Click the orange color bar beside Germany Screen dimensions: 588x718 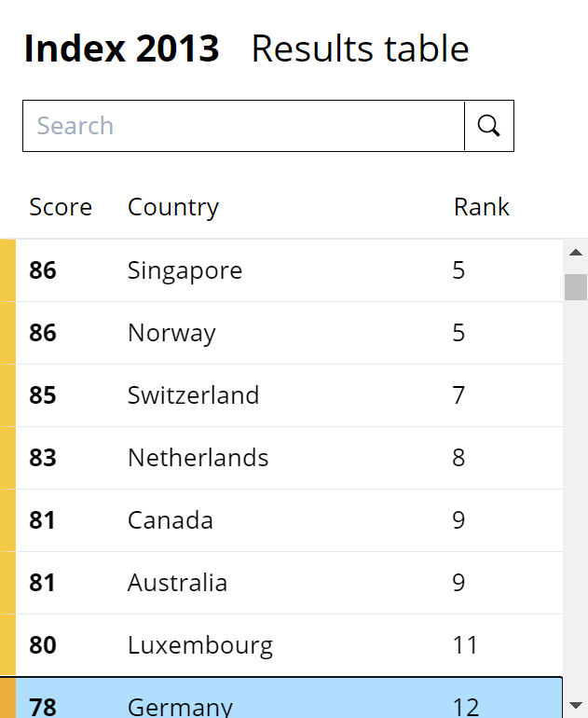[7, 699]
